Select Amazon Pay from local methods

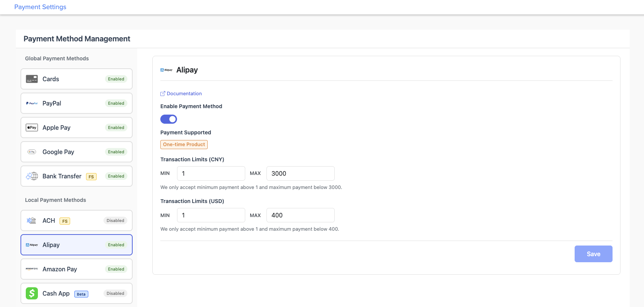77,269
